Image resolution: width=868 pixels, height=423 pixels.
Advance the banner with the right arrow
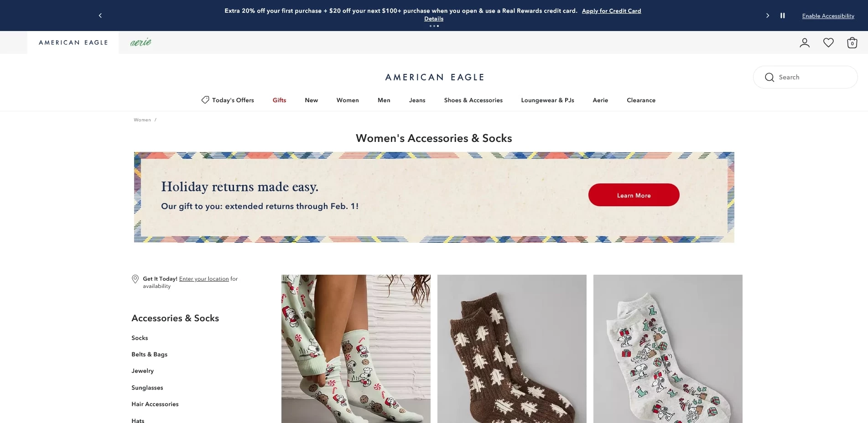click(x=767, y=15)
